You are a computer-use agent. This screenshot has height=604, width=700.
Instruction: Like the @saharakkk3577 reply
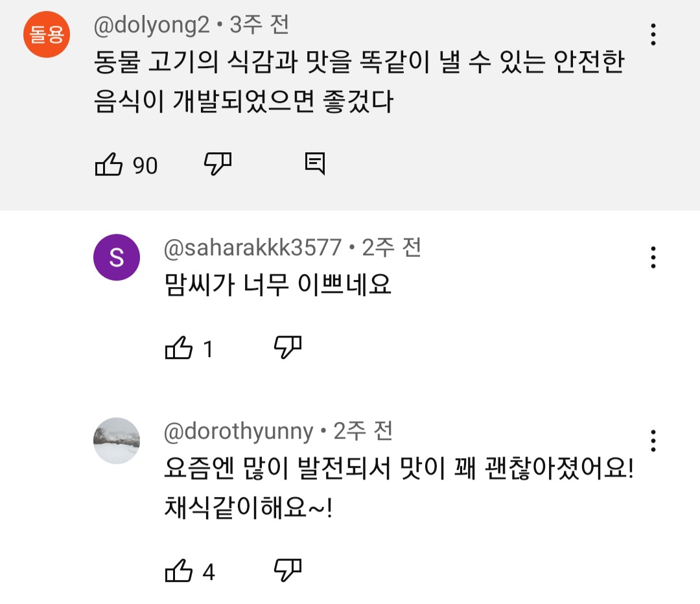point(180,349)
